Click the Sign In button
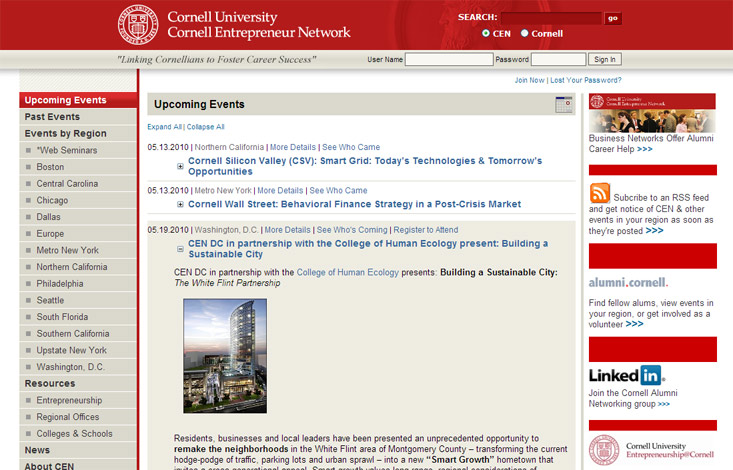 click(x=604, y=59)
